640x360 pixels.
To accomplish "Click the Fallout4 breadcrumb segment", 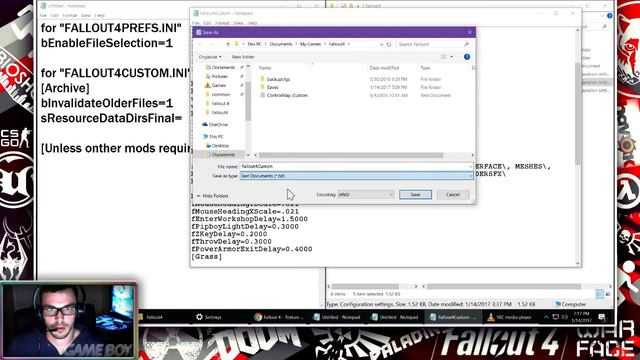I will click(x=337, y=44).
